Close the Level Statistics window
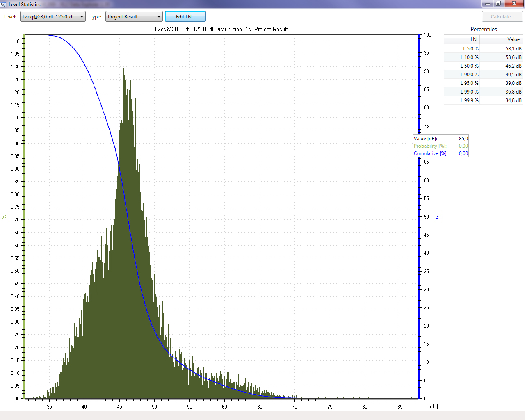The height and width of the screenshot is (420, 525). [x=514, y=4]
